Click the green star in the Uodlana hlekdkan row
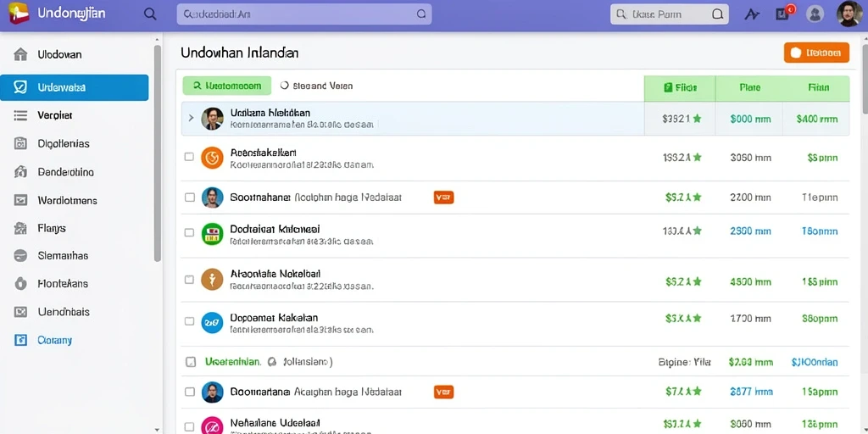 pos(697,119)
